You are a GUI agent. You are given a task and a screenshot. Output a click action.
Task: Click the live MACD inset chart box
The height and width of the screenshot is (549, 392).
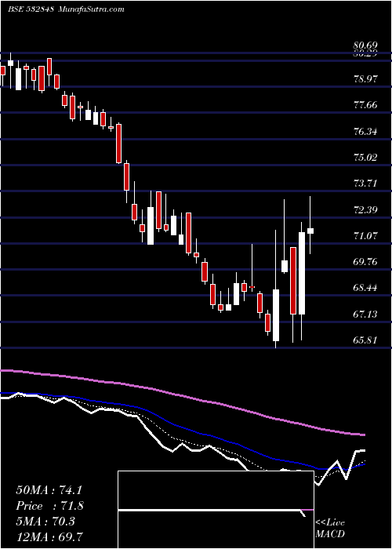coord(216,510)
